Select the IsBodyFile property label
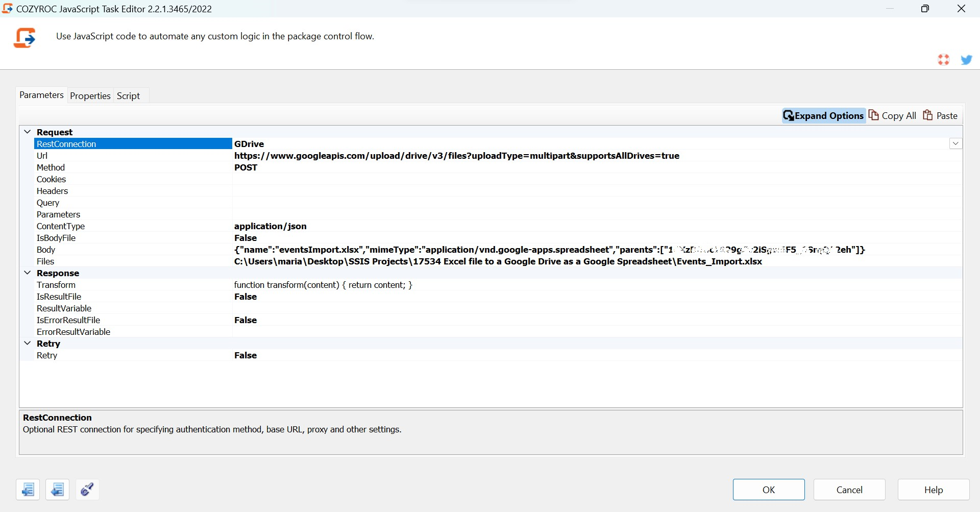The width and height of the screenshot is (980, 512). [x=56, y=238]
